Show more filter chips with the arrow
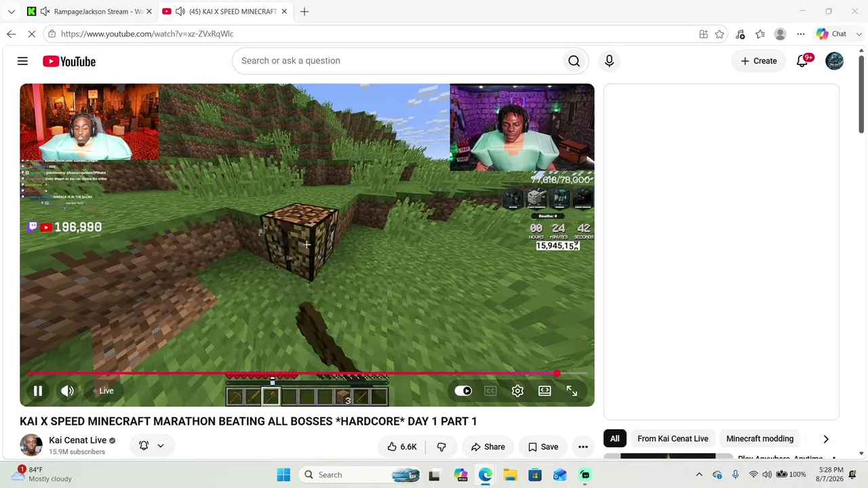This screenshot has width=868, height=488. [x=825, y=439]
